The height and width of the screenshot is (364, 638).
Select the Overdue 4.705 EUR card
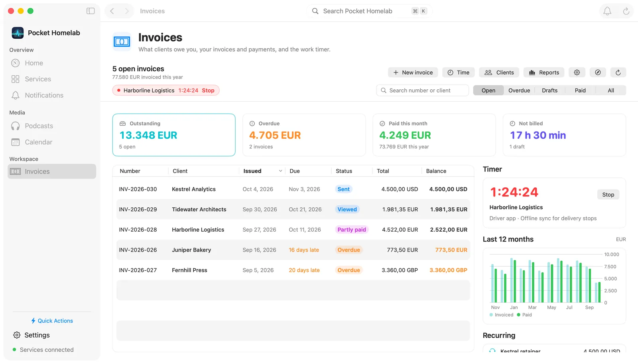[x=304, y=135]
